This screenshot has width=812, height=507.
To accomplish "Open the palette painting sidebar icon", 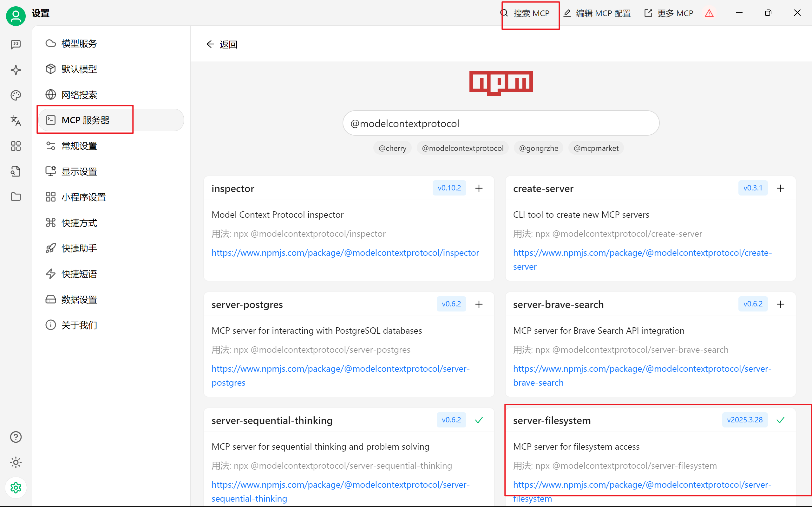I will tap(16, 95).
